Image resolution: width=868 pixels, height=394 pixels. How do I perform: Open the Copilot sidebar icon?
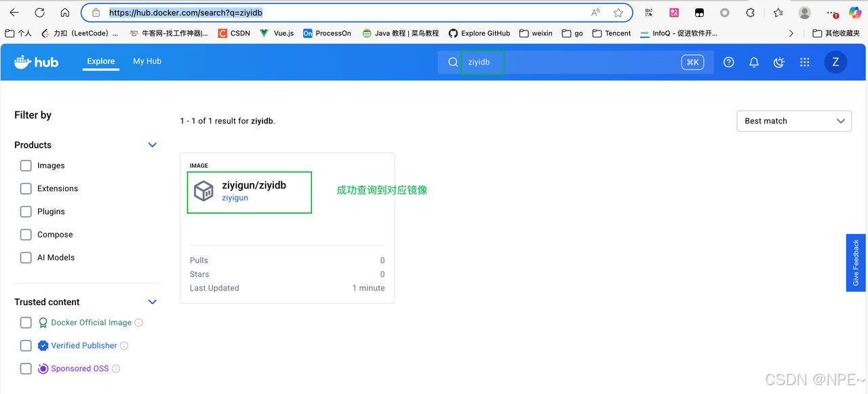855,12
